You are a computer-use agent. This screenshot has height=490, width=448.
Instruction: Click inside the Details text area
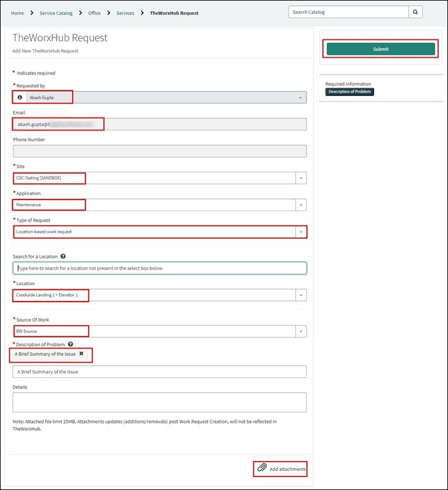(159, 402)
